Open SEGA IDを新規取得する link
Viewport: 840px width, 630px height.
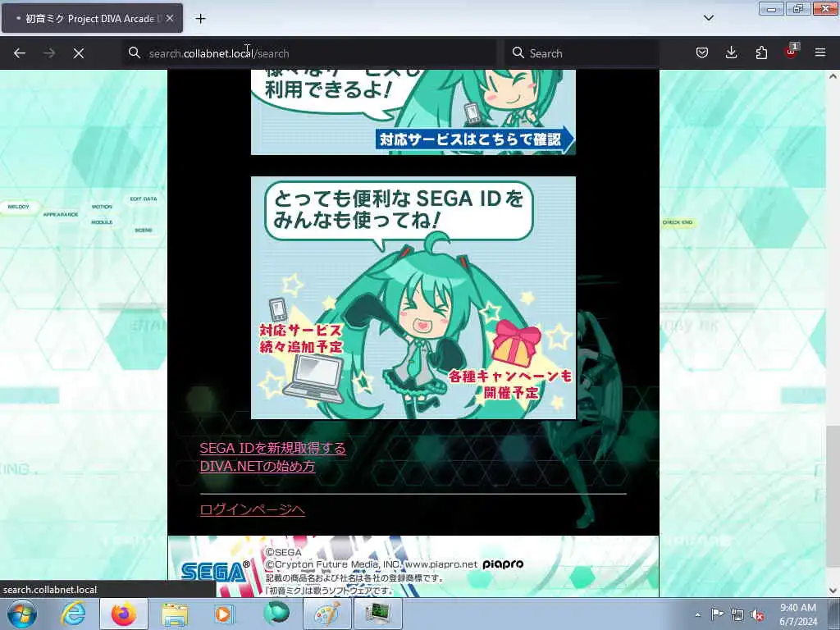(272, 448)
